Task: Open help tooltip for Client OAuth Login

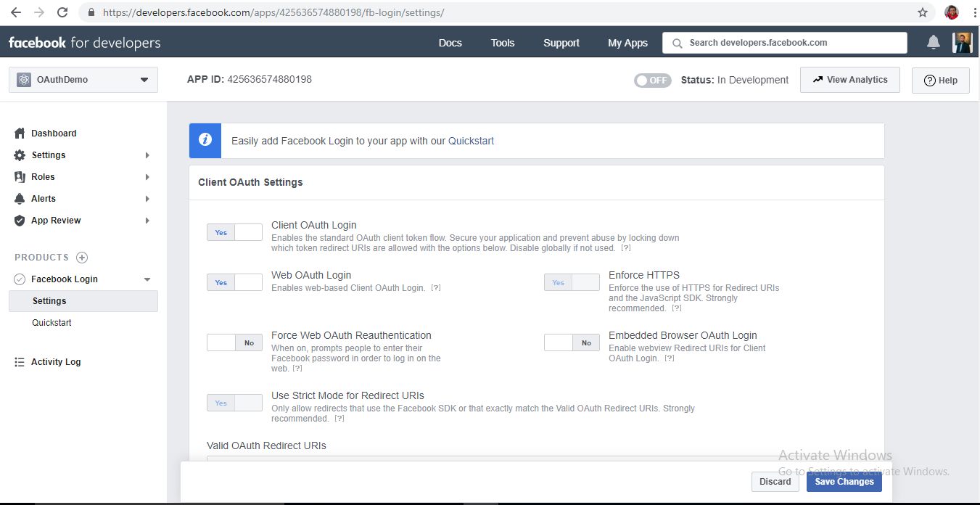Action: (x=626, y=248)
